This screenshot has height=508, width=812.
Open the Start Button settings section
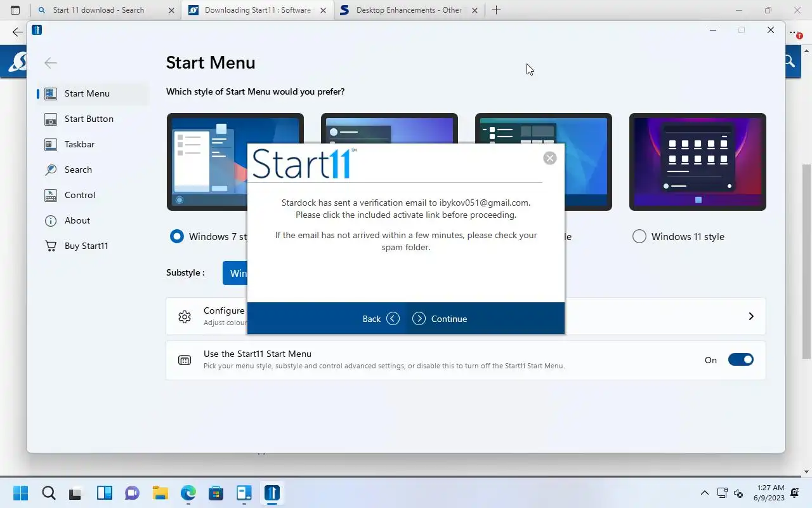[x=93, y=119]
